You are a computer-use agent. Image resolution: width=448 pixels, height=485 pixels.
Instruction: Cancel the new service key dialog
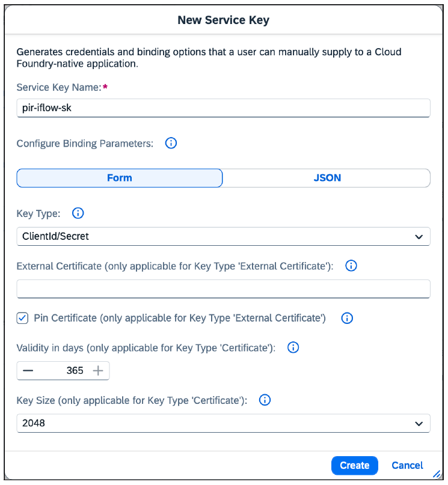(x=407, y=465)
